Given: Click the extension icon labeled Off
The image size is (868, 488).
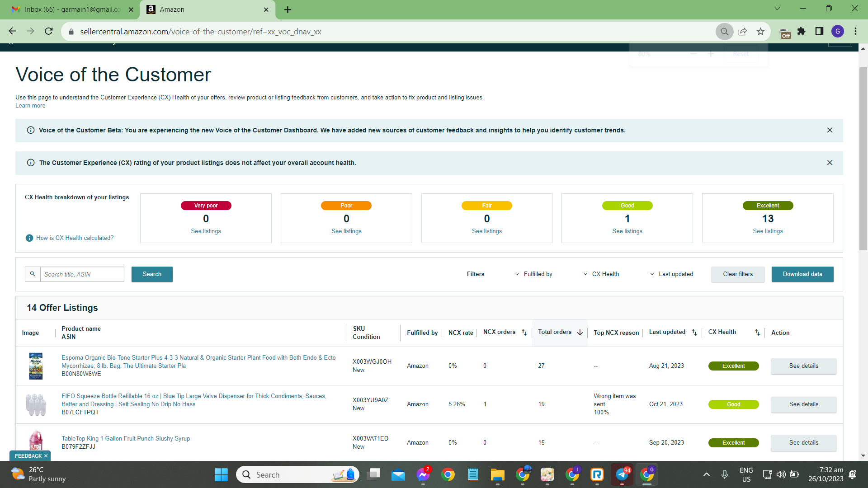Looking at the screenshot, I should (x=785, y=33).
